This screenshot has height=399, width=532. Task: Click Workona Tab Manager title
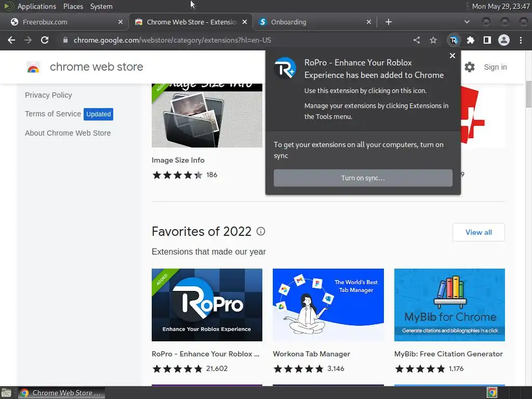312,354
